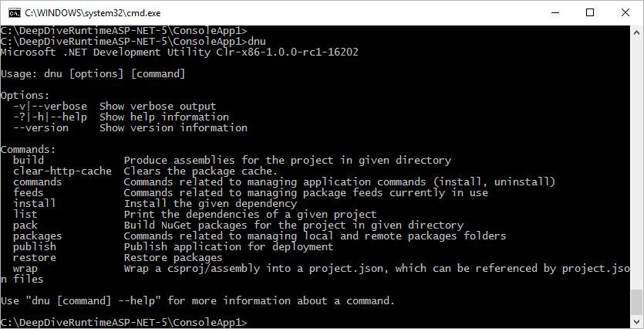Maximize the command prompt window

[x=590, y=12]
